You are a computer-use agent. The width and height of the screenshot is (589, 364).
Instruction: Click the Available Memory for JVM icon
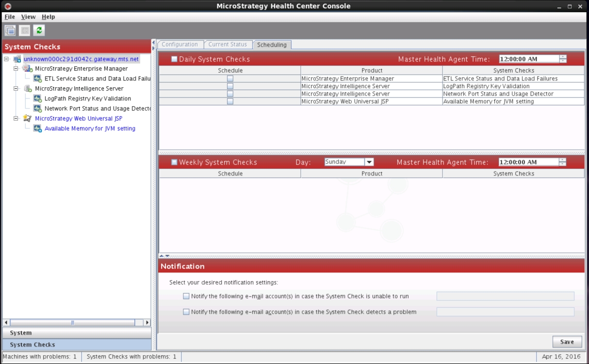coord(38,128)
